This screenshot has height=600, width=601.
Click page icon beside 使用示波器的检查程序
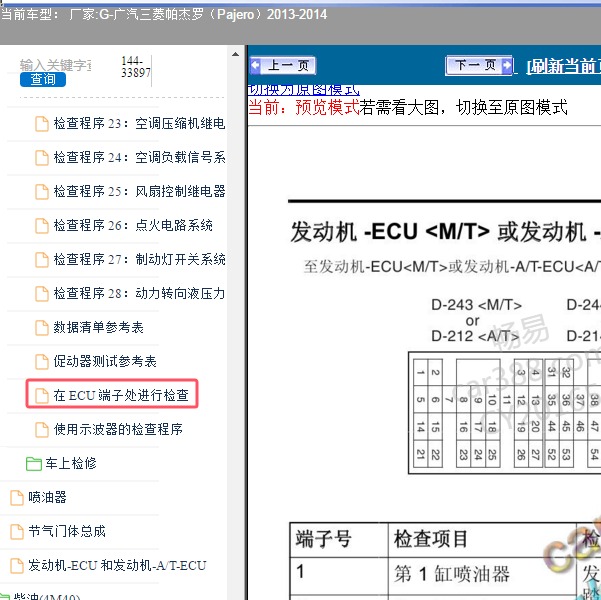click(42, 430)
